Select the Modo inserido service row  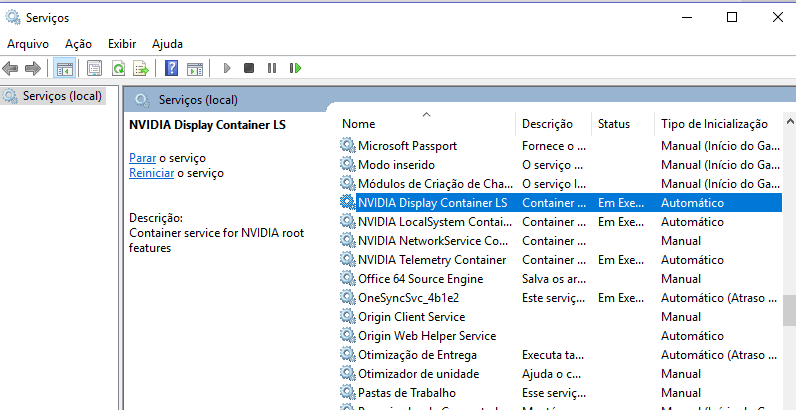(x=560, y=165)
